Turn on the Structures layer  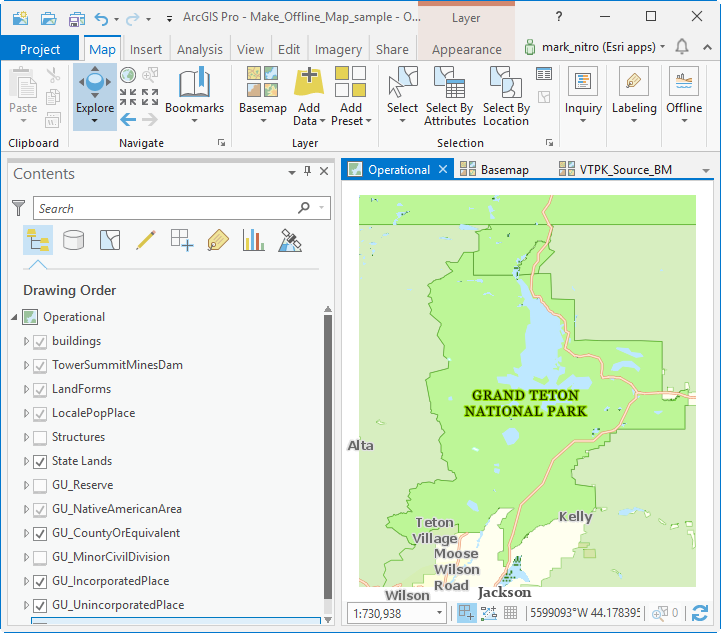pyautogui.click(x=40, y=438)
